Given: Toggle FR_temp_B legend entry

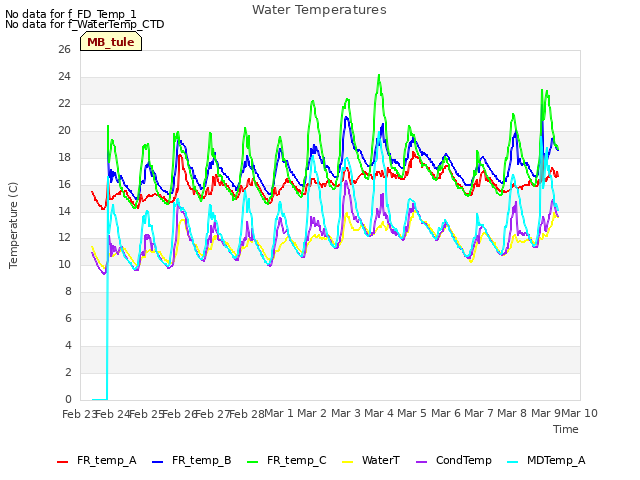Looking at the screenshot, I should pos(192,460).
